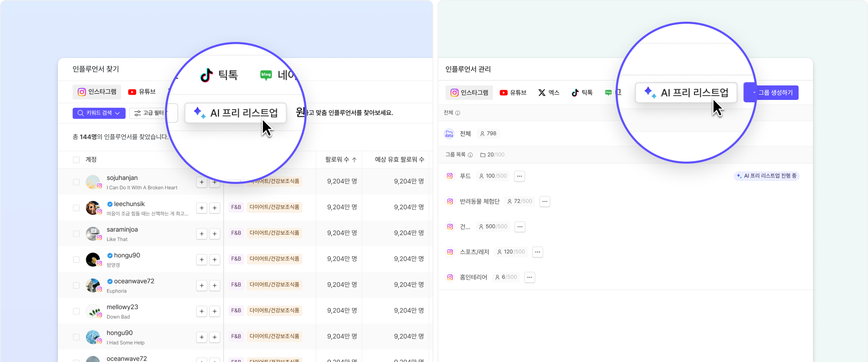
Task: Click the verified badge next to leechunsik
Action: [x=109, y=204]
